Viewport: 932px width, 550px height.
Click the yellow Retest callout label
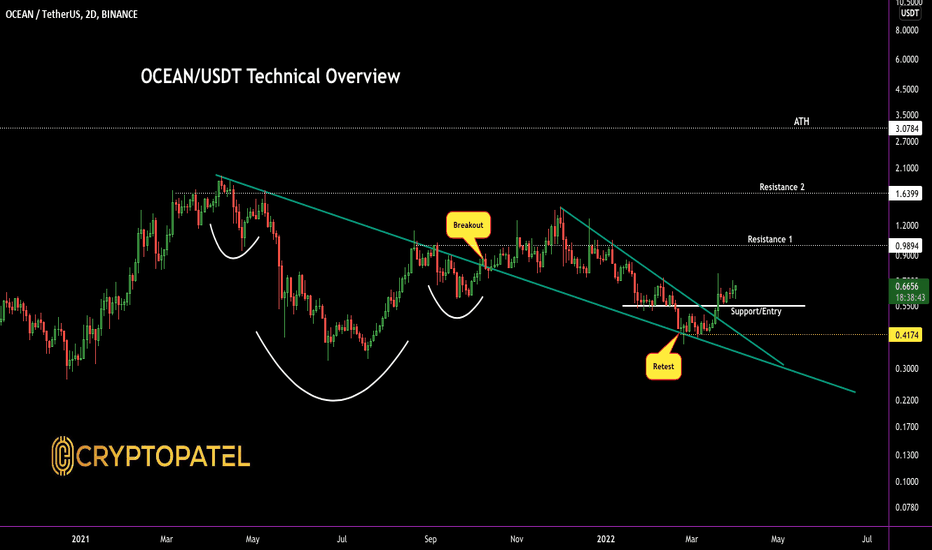coord(663,366)
